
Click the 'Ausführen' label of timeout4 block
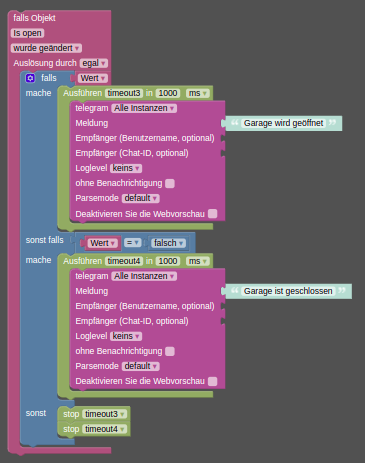(82, 261)
